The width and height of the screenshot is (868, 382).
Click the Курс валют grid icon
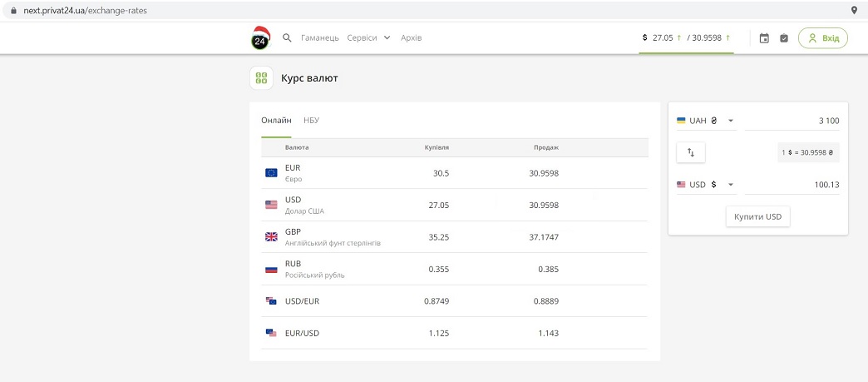click(x=262, y=78)
